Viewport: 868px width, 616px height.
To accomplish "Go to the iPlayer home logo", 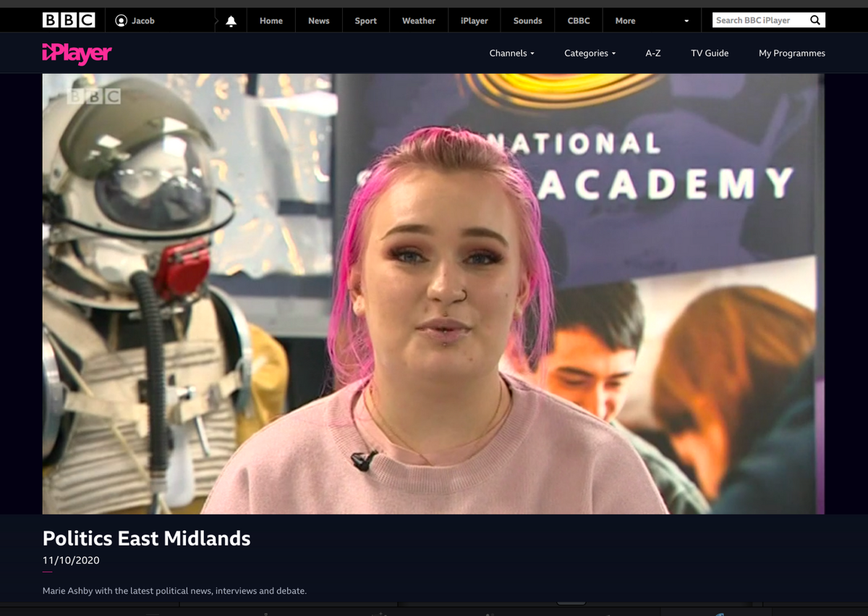I will point(77,53).
